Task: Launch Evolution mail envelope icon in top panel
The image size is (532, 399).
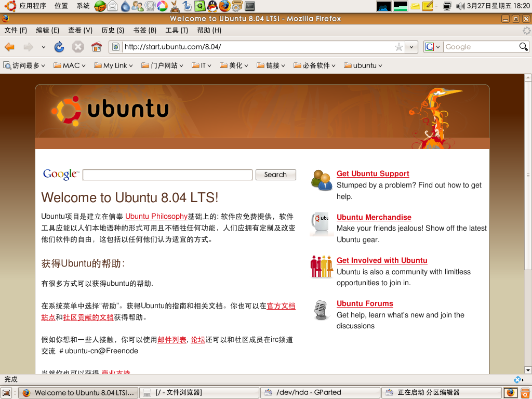Action: point(112,6)
